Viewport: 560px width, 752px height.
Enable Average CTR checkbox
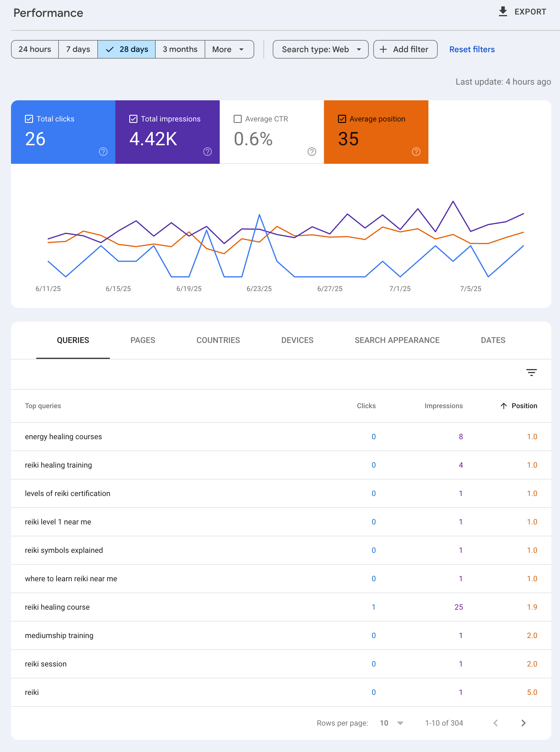(x=238, y=119)
